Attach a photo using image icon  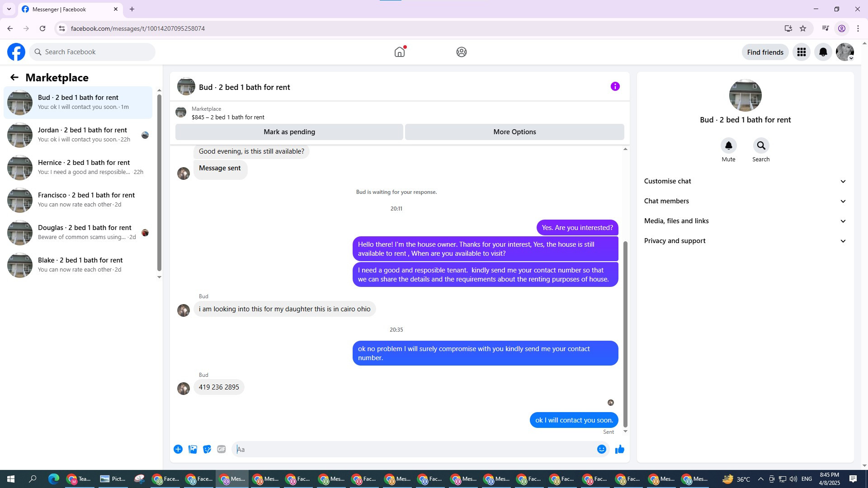click(x=193, y=449)
